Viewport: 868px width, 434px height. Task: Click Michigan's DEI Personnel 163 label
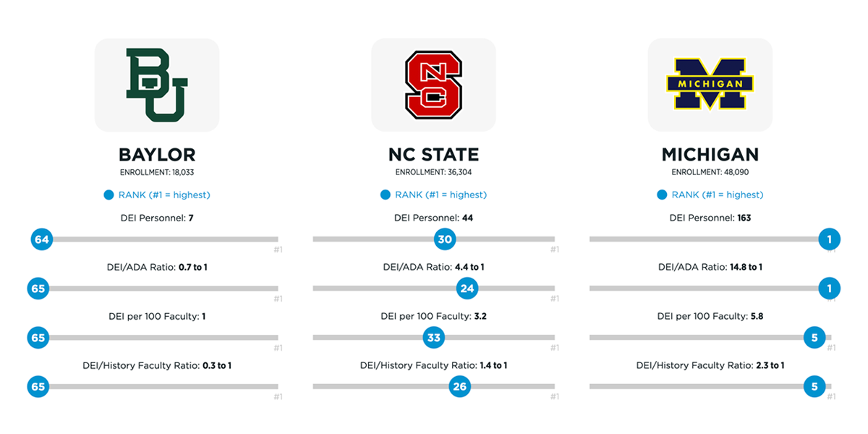710,218
